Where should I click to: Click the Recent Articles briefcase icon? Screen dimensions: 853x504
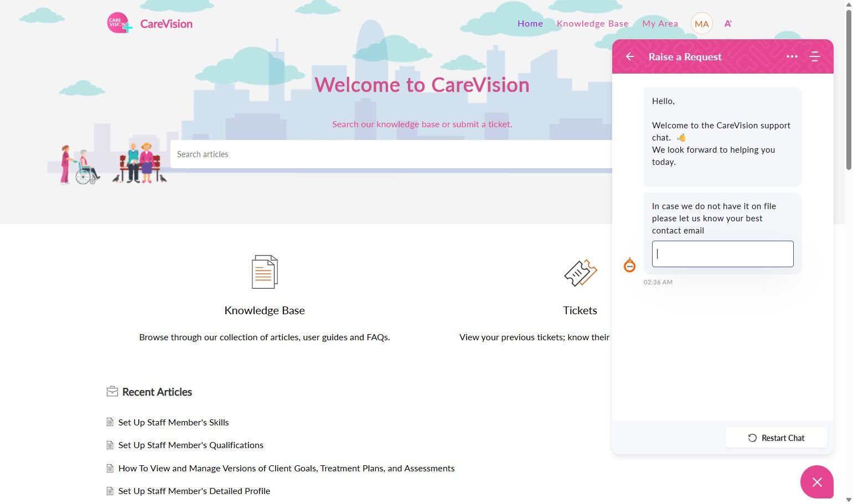[x=112, y=392]
